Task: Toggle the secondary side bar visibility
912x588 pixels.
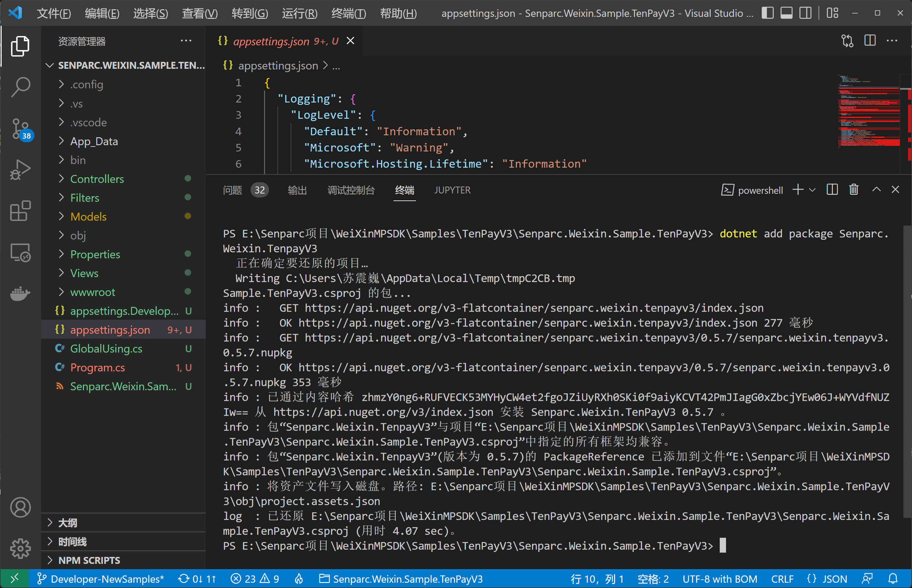Action: pyautogui.click(x=805, y=13)
